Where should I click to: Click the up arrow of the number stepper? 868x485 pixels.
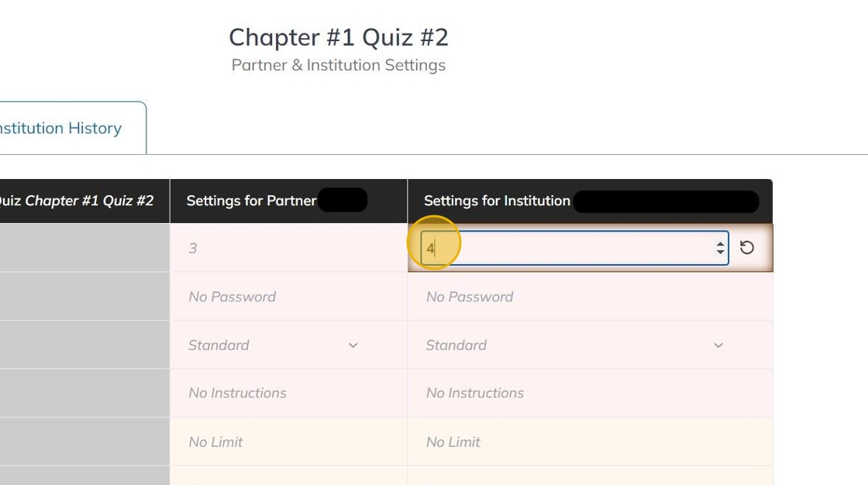point(720,243)
